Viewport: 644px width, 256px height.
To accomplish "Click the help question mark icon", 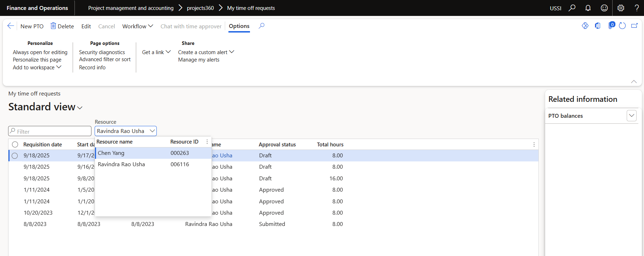I will 637,8.
